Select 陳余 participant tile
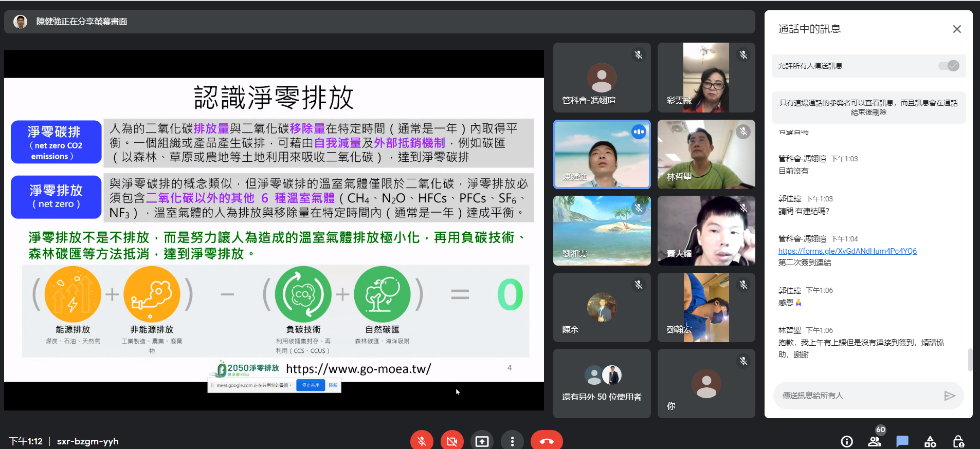Image resolution: width=980 pixels, height=449 pixels. click(x=602, y=307)
